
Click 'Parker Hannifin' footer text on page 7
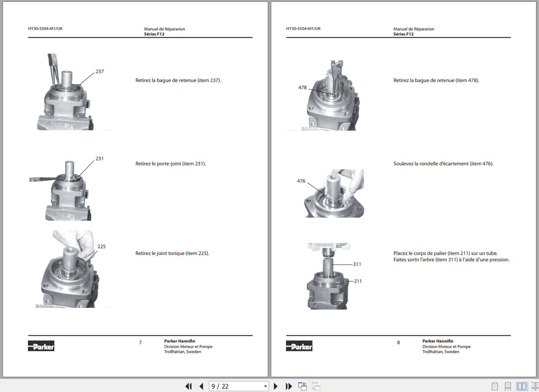[x=180, y=341]
